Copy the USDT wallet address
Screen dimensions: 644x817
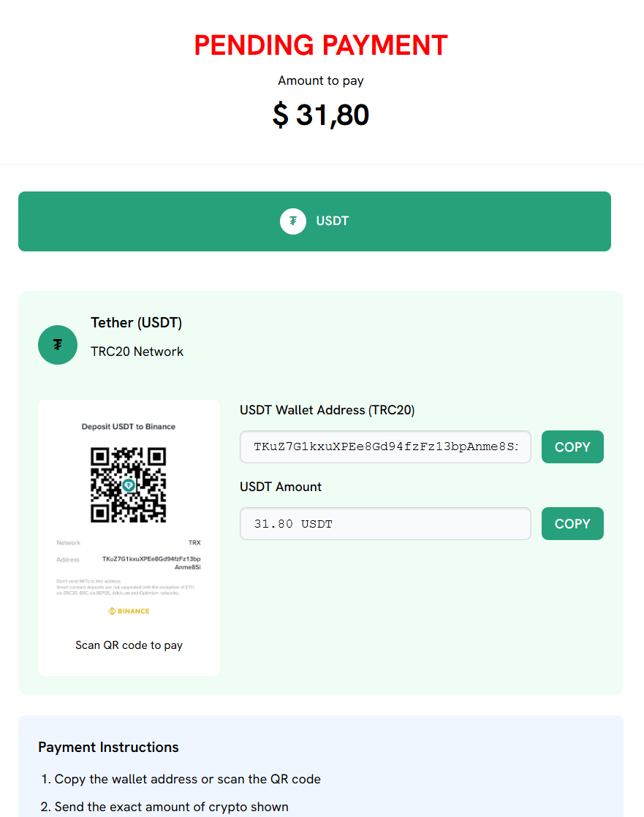pyautogui.click(x=572, y=446)
